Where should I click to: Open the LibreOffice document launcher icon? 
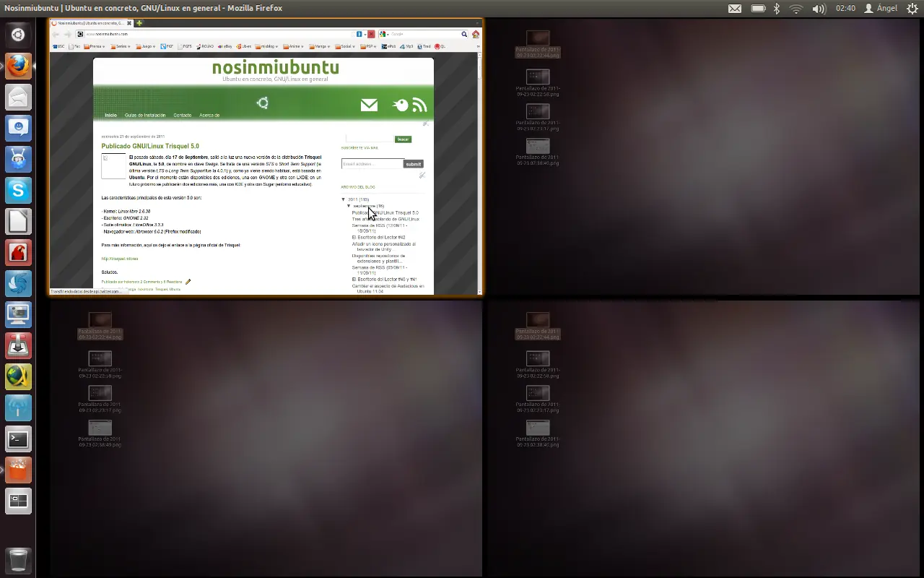tap(18, 221)
